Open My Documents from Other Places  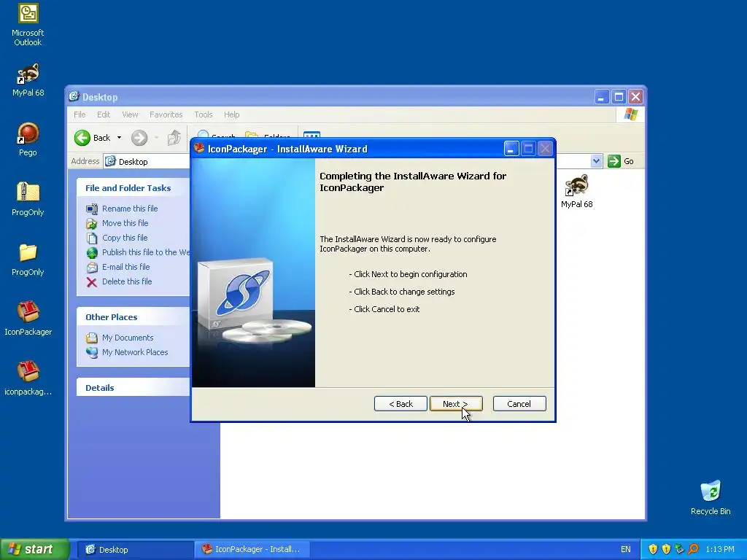click(128, 338)
